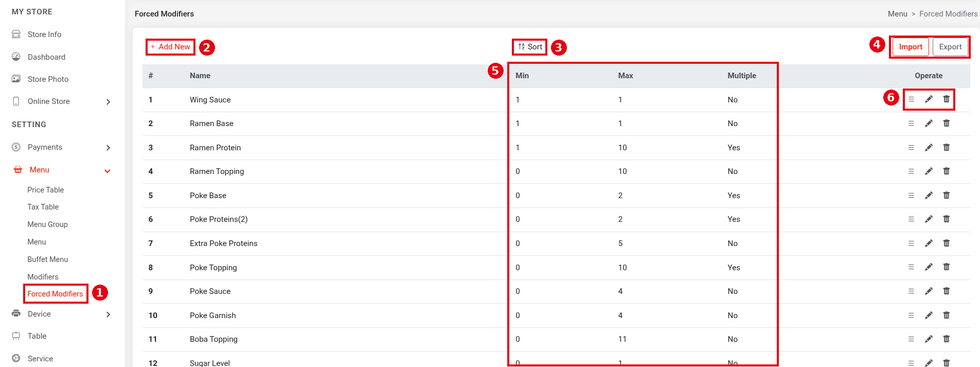The image size is (980, 367).
Task: Open the Modifiers submenu item
Action: (43, 277)
